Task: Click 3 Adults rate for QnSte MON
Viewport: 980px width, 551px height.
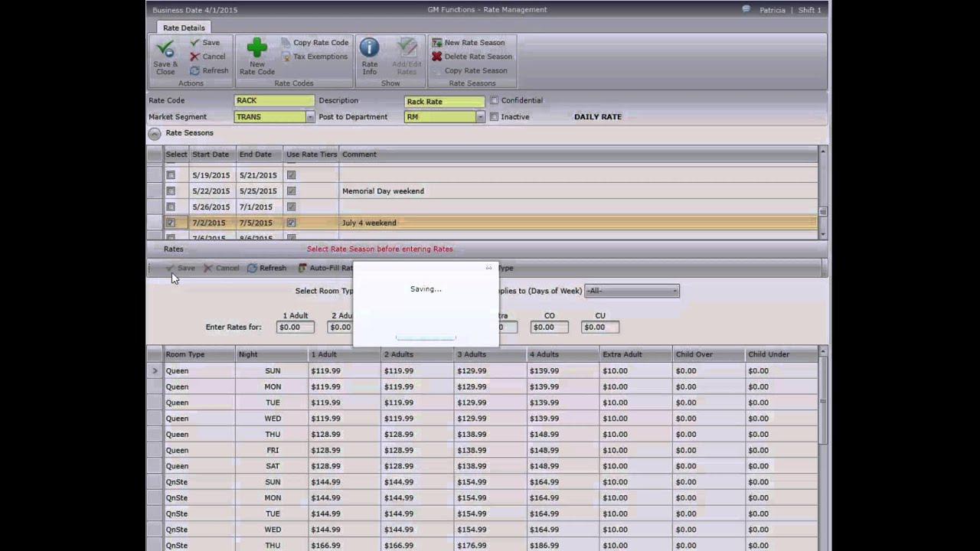Action: pyautogui.click(x=490, y=497)
